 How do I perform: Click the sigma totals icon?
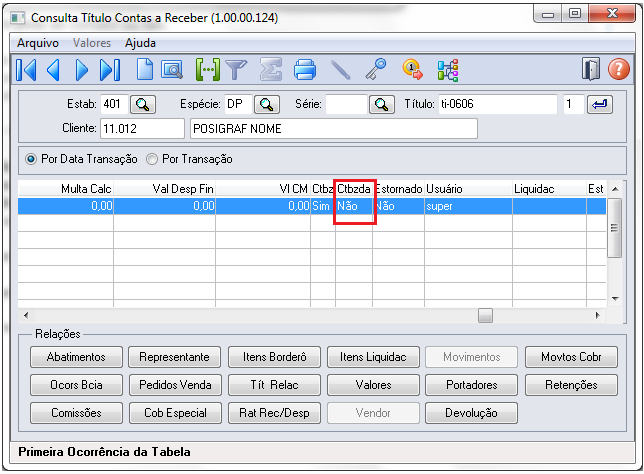coord(271,69)
